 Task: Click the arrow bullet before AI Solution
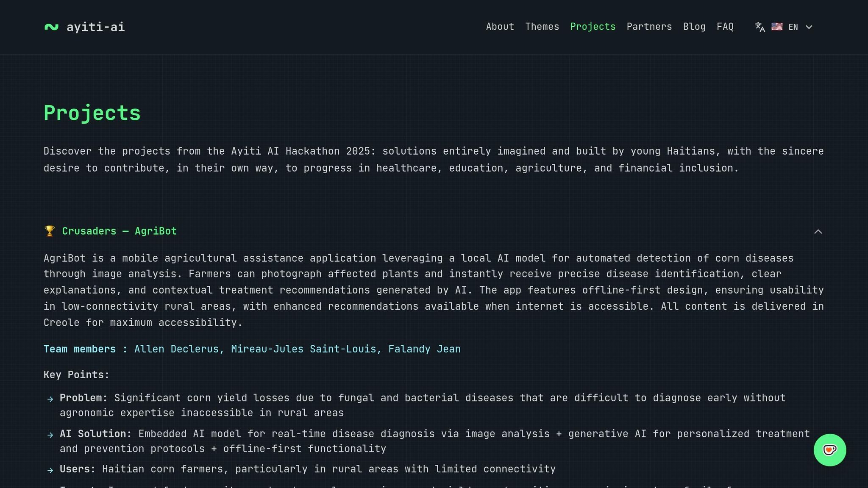50,435
